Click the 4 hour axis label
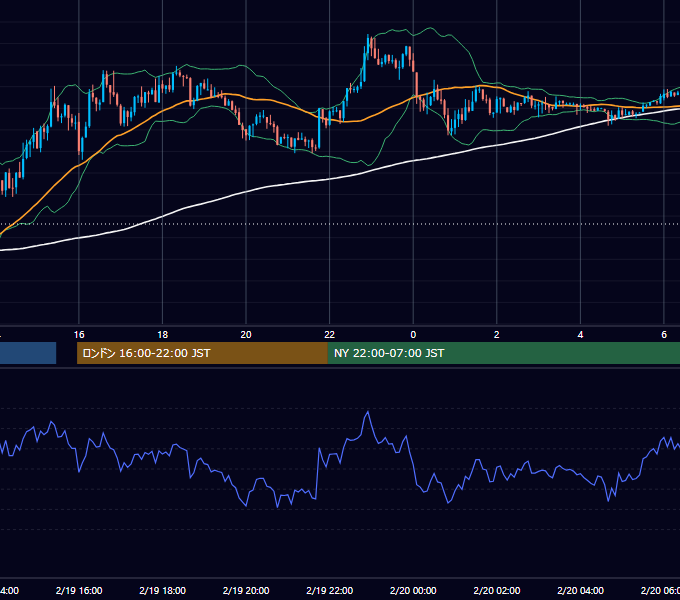 580,335
